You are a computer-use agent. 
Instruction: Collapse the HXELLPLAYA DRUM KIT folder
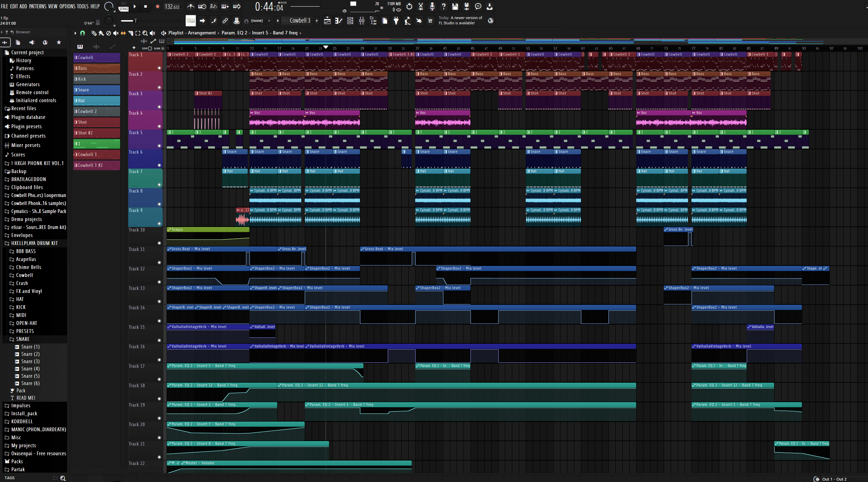[x=34, y=243]
